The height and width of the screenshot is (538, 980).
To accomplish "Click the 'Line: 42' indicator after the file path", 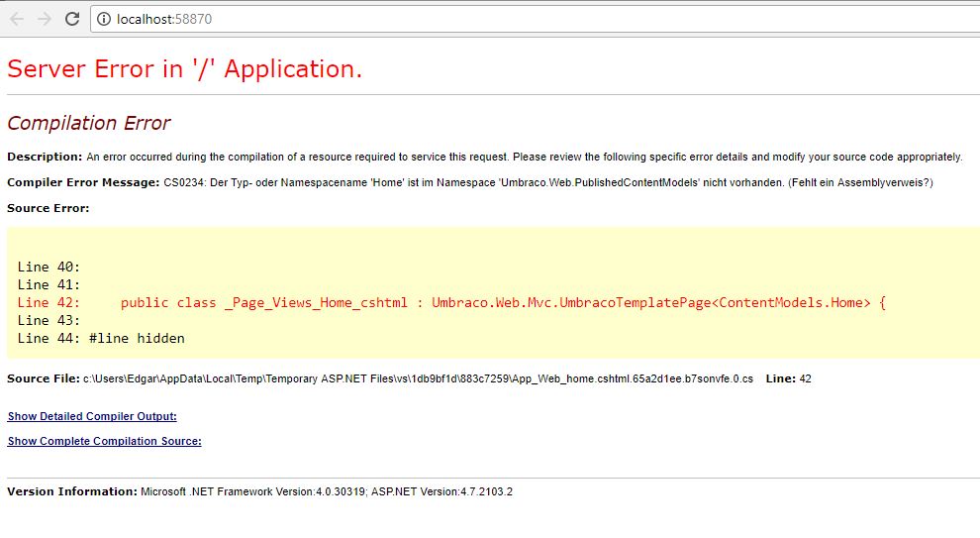I will (x=788, y=378).
